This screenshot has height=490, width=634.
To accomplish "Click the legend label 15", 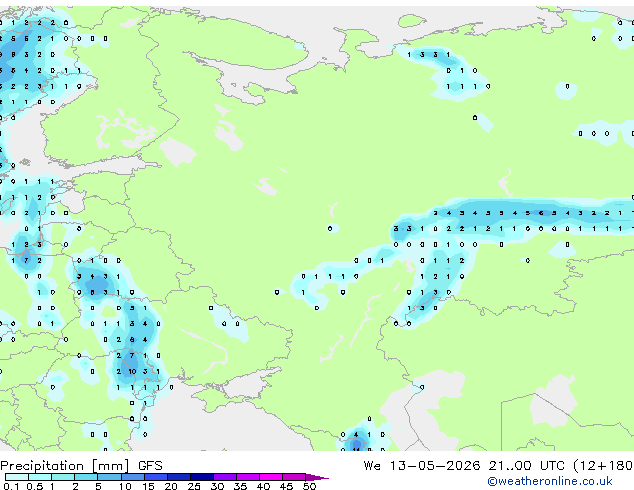I will (148, 486).
